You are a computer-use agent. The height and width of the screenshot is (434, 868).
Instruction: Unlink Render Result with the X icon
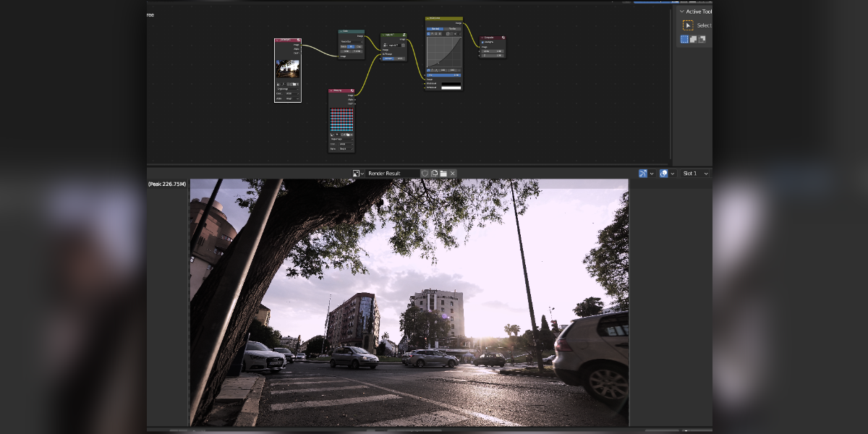453,173
